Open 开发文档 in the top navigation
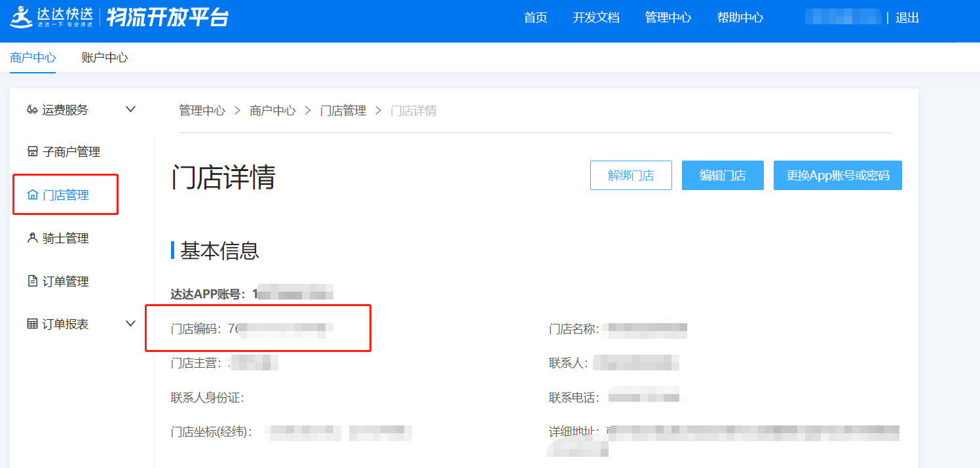 point(595,18)
